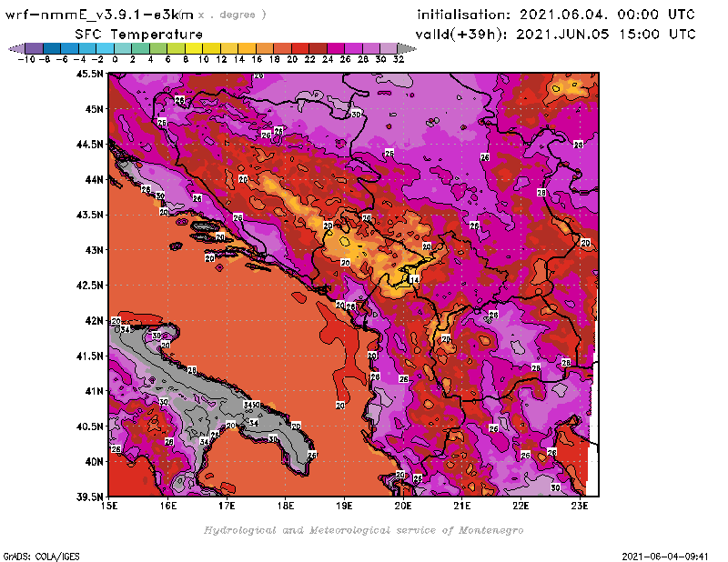Screen dimensions: 728x562
Task: Select the '42.5N' latitude axis label
Action: pos(89,286)
